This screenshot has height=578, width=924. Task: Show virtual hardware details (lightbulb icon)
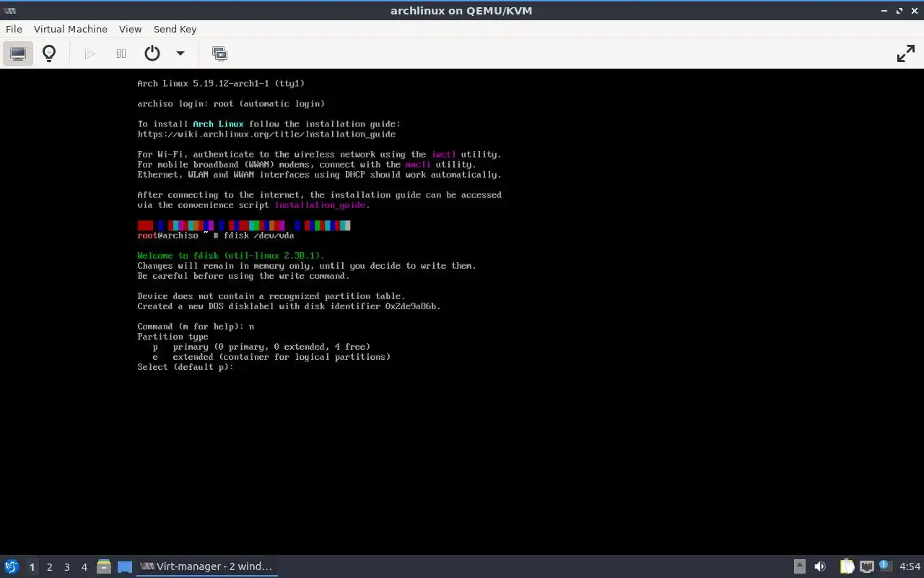tap(49, 53)
